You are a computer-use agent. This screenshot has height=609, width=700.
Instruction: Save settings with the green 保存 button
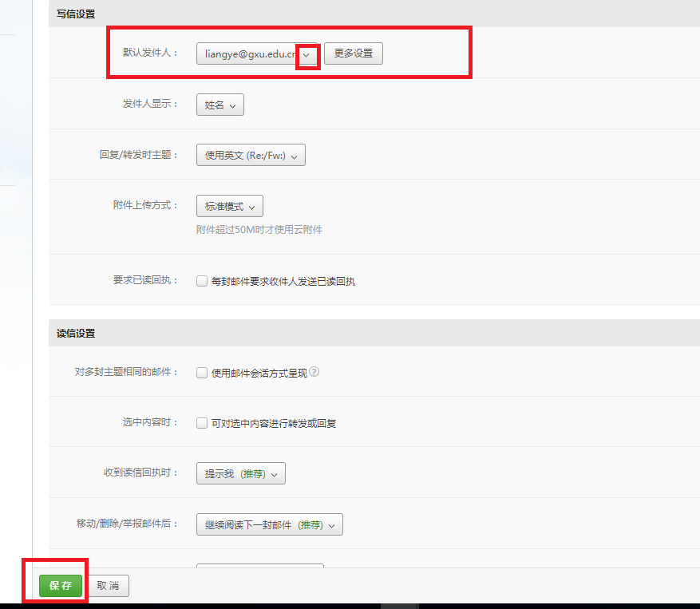(61, 586)
